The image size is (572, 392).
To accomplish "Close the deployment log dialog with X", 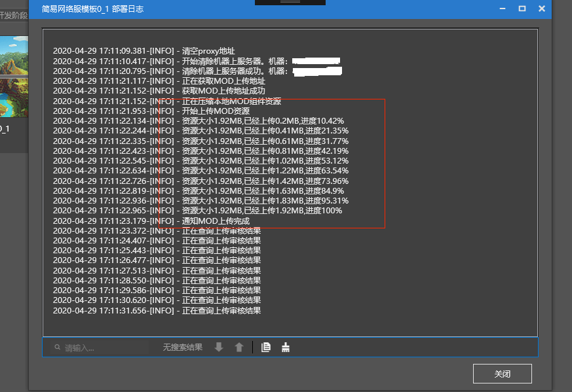I will (542, 9).
